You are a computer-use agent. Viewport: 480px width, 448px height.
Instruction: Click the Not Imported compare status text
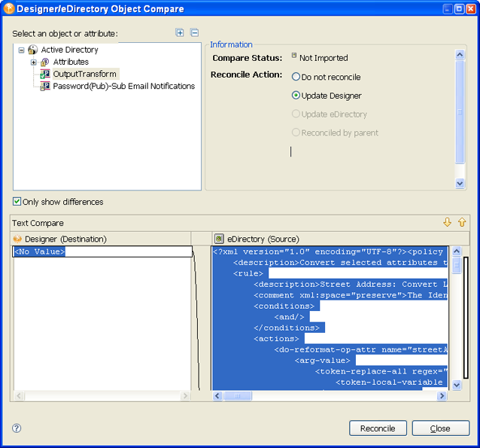pyautogui.click(x=324, y=58)
